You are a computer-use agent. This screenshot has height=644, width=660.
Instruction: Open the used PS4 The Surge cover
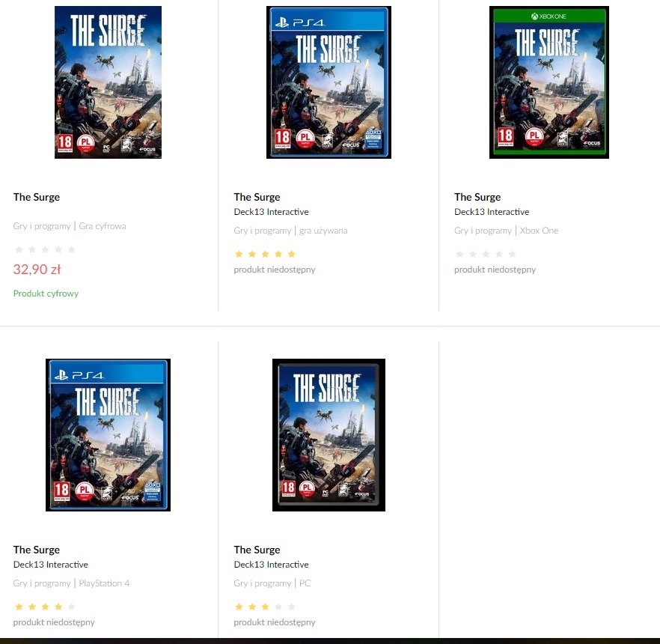click(x=329, y=82)
